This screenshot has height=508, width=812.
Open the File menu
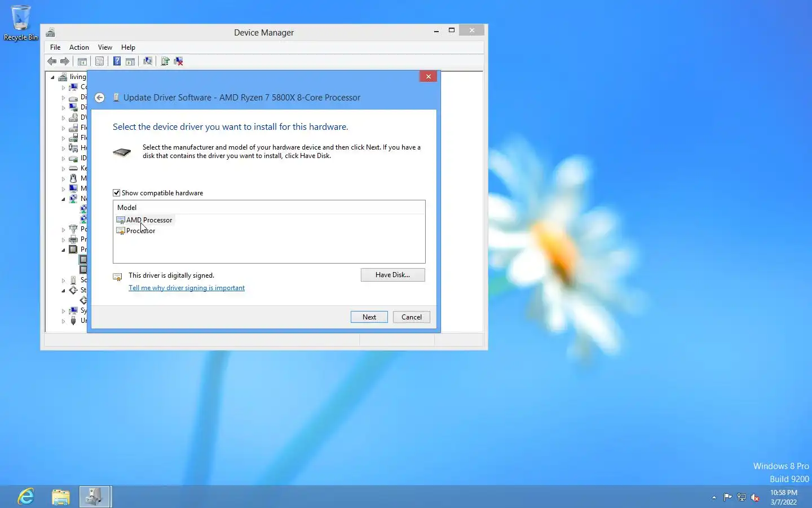[x=55, y=47]
